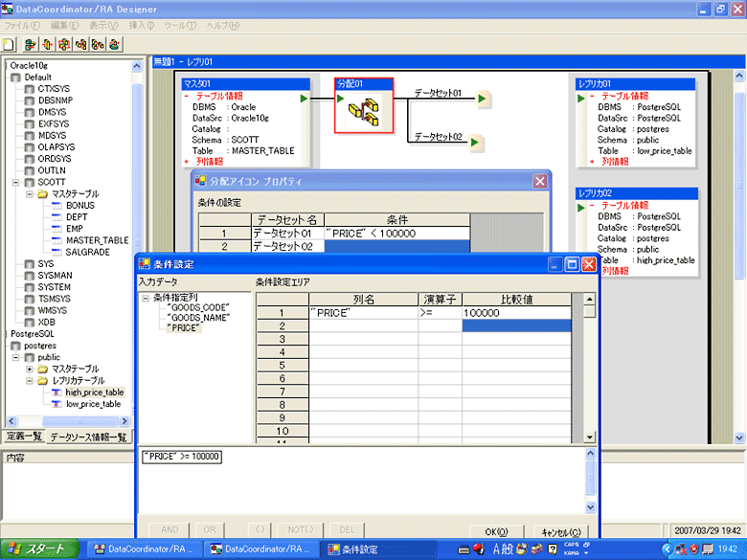Screen dimensions: 747x560
Task: Click the OK(O) button in 条件設定
Action: point(495,531)
